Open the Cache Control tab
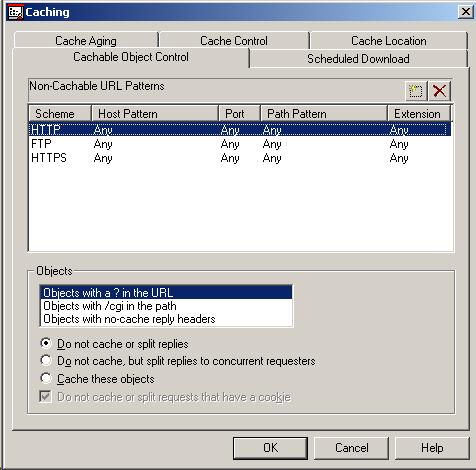 click(x=234, y=40)
